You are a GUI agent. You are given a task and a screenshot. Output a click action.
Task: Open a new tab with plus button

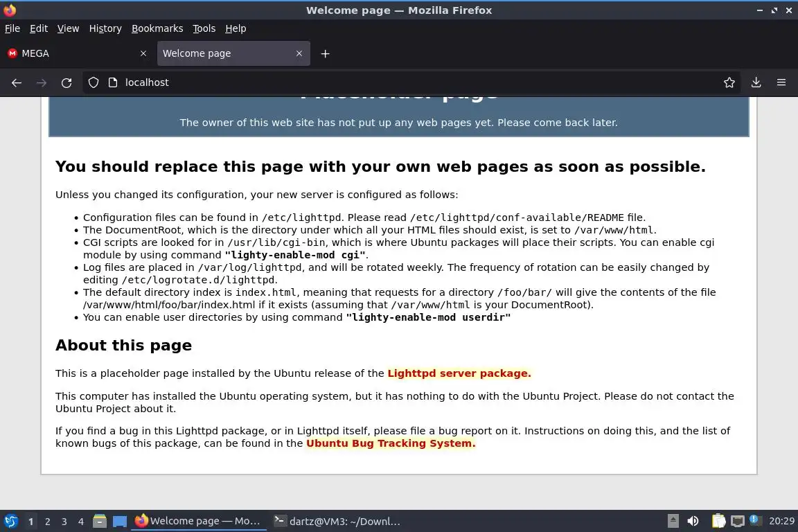pyautogui.click(x=325, y=53)
